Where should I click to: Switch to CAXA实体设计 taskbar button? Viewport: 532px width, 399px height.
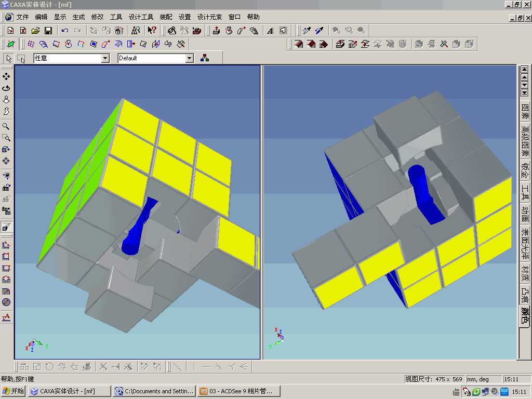[x=69, y=391]
